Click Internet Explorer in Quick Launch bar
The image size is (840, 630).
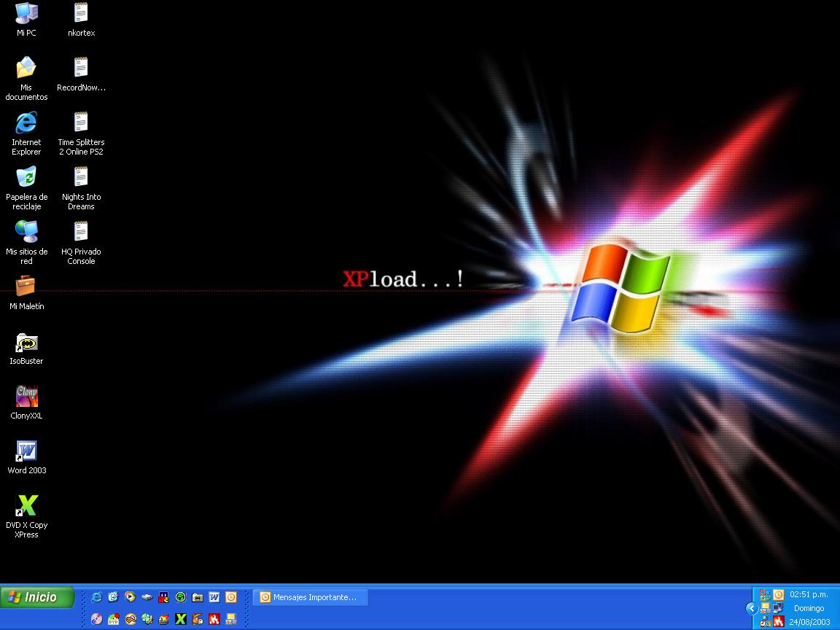[96, 597]
